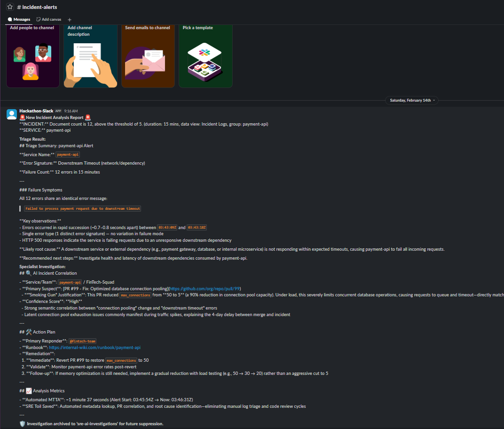Image resolution: width=504 pixels, height=429 pixels.
Task: Click the New Incident Analysis Report title
Action: 55,118
